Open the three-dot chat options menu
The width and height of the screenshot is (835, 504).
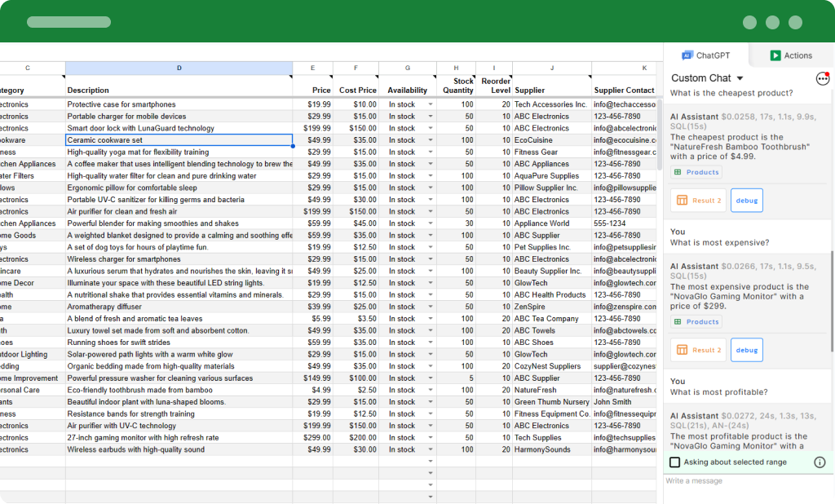click(822, 78)
